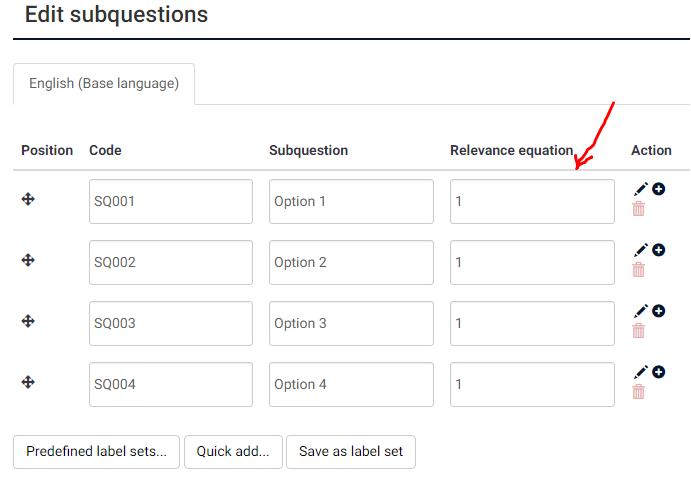Screen dimensions: 691x480
Task: Click the relevance equation field for SQ004
Action: coord(532,384)
